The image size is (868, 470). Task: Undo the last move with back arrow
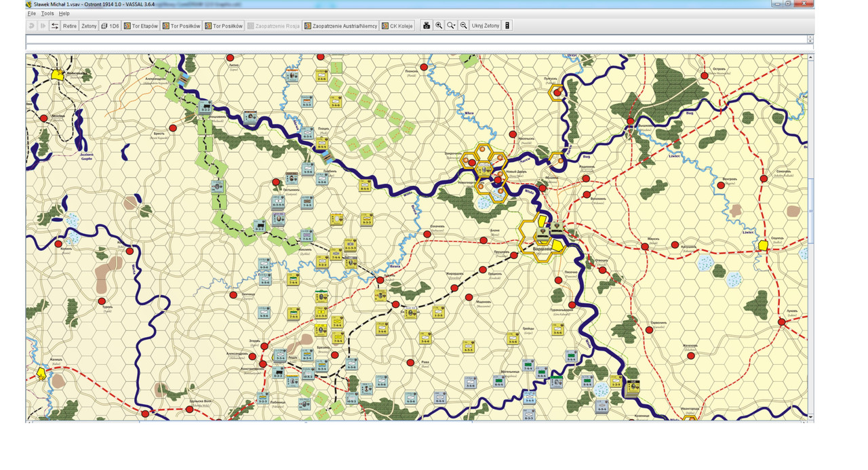(x=32, y=26)
